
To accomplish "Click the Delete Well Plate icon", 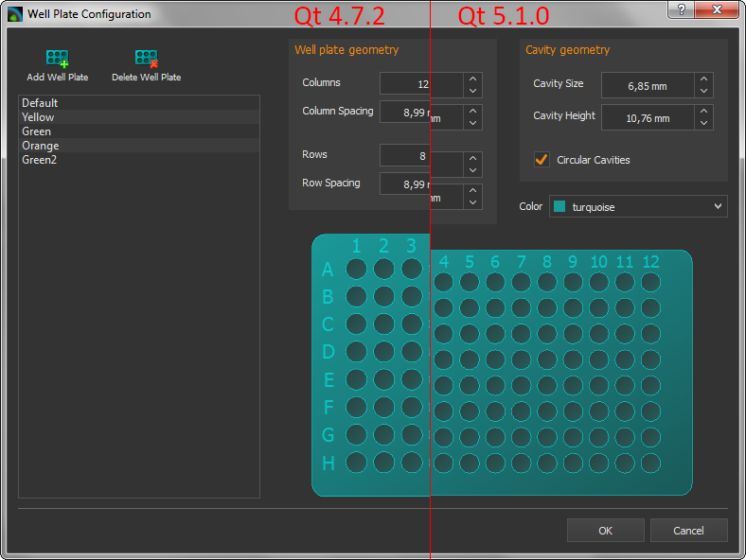I will pos(146,59).
